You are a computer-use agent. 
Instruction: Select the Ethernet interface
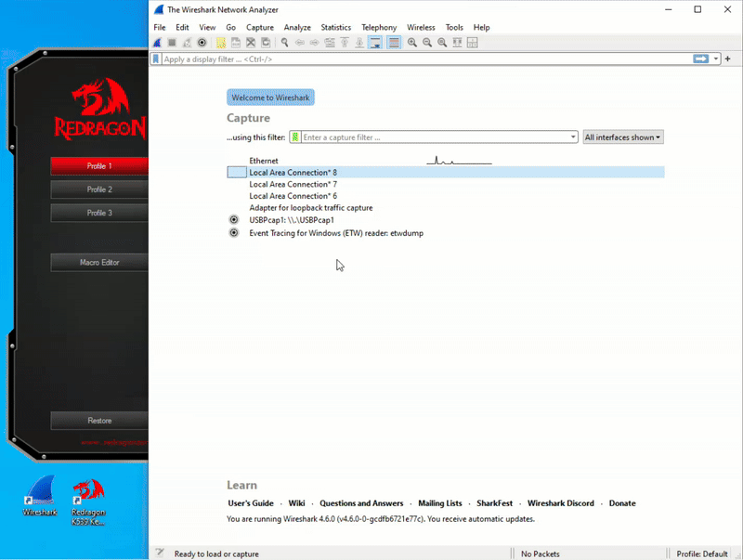pyautogui.click(x=446, y=161)
